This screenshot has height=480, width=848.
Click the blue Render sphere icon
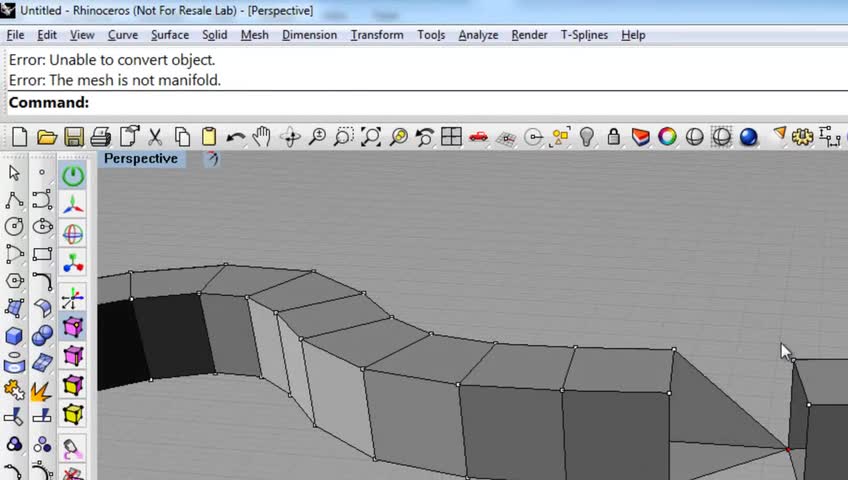tap(748, 137)
